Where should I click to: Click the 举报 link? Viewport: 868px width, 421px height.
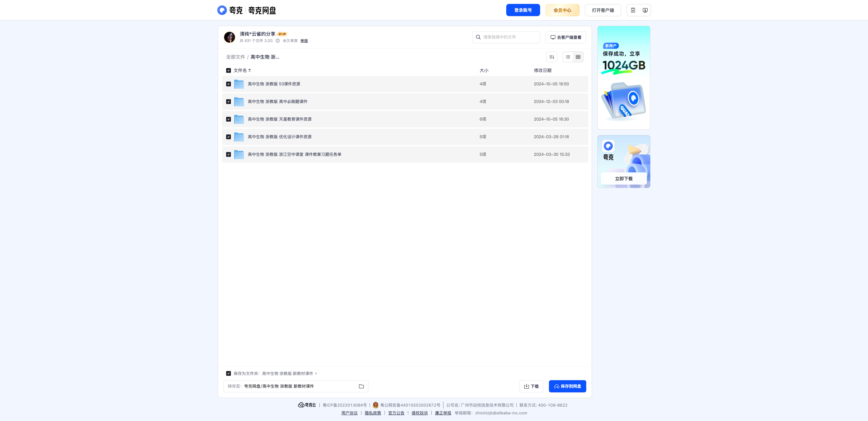[x=304, y=41]
